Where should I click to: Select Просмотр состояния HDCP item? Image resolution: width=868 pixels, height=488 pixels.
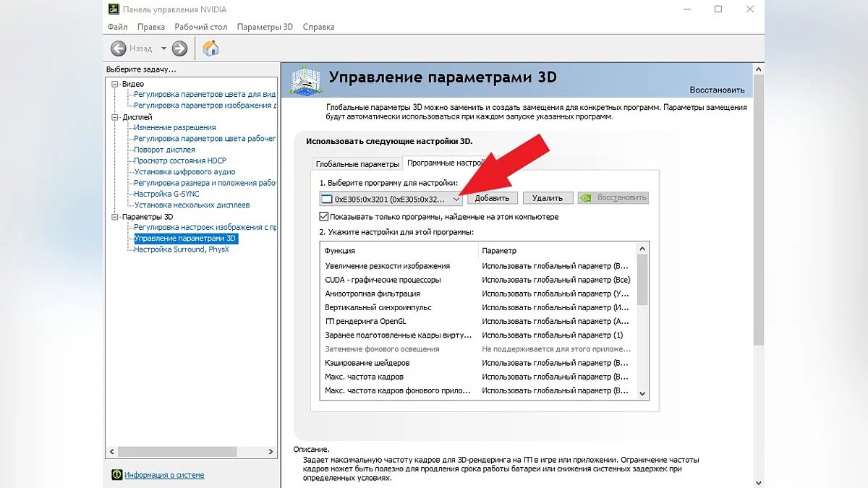tap(180, 161)
